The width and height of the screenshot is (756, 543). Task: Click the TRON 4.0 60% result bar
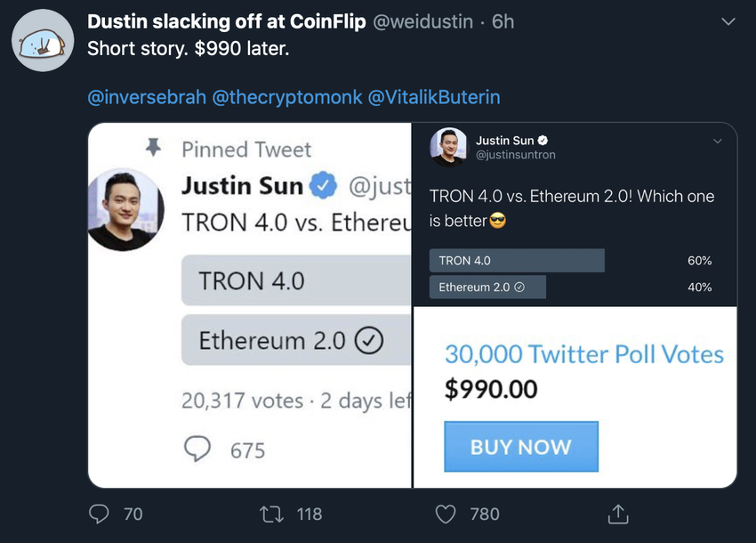517,261
